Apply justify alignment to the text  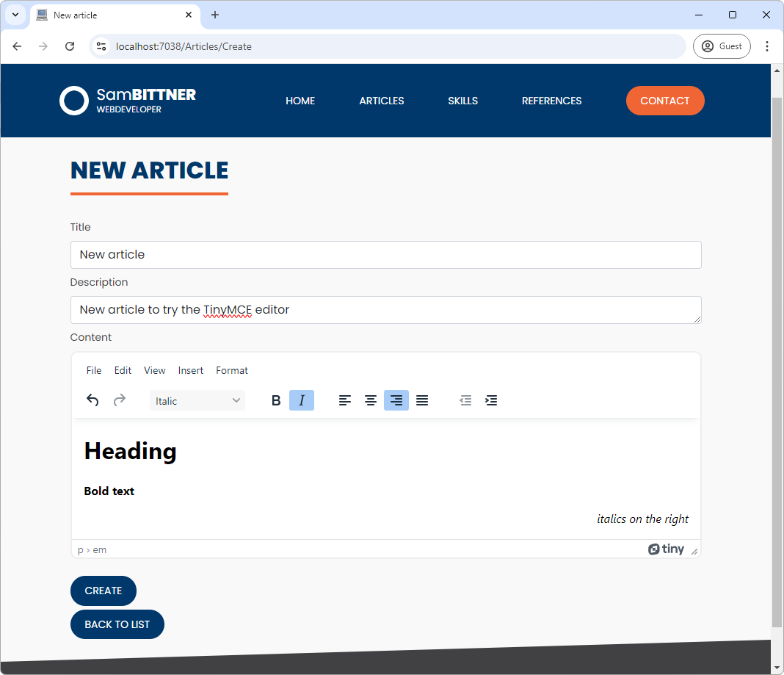pos(422,400)
